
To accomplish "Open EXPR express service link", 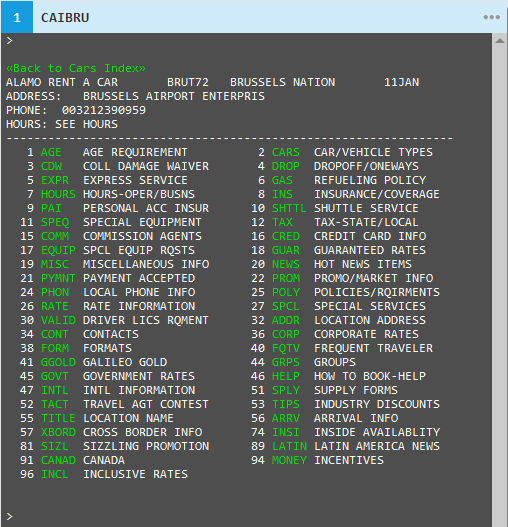I will coord(55,180).
